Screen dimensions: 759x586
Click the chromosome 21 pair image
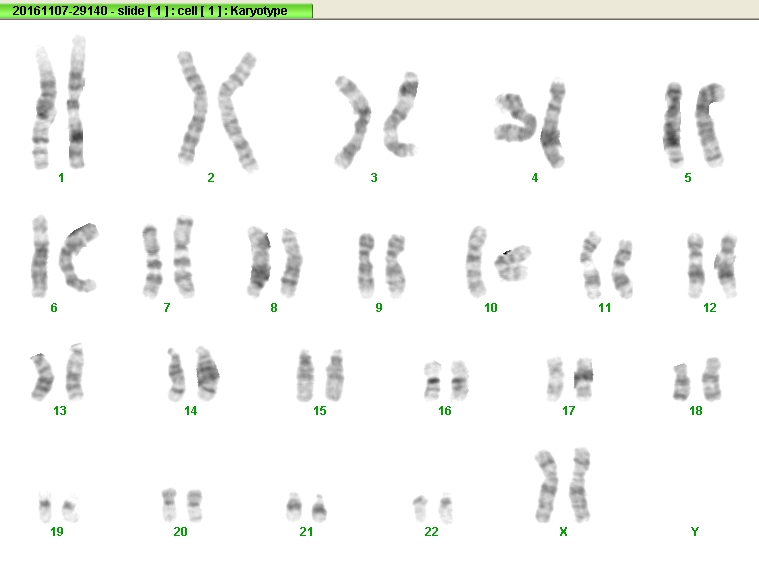point(306,507)
